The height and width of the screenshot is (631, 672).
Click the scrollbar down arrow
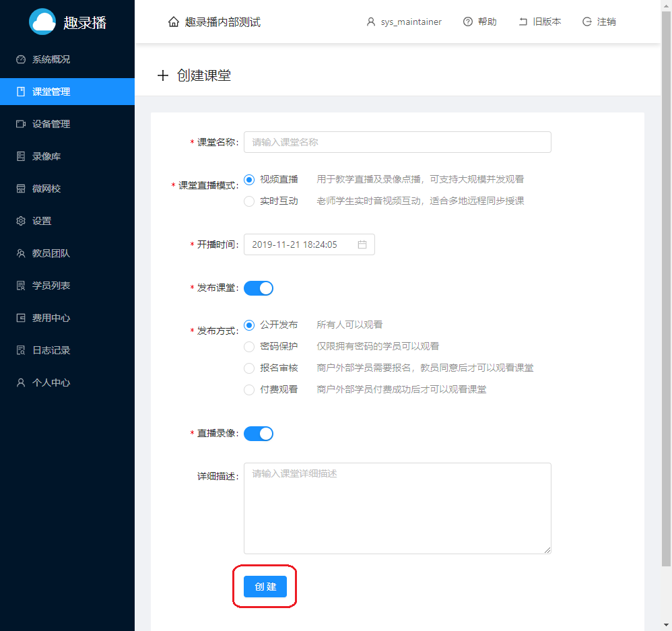coord(666,625)
